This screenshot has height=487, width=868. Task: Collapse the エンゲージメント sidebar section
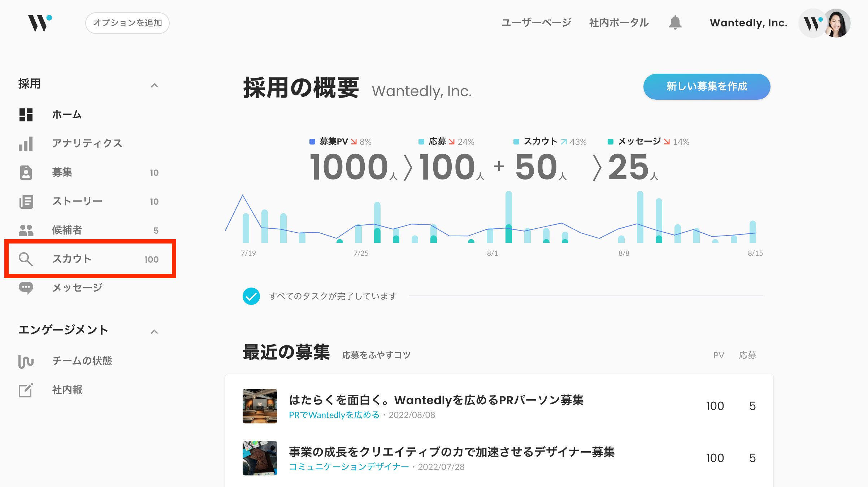pyautogui.click(x=154, y=332)
